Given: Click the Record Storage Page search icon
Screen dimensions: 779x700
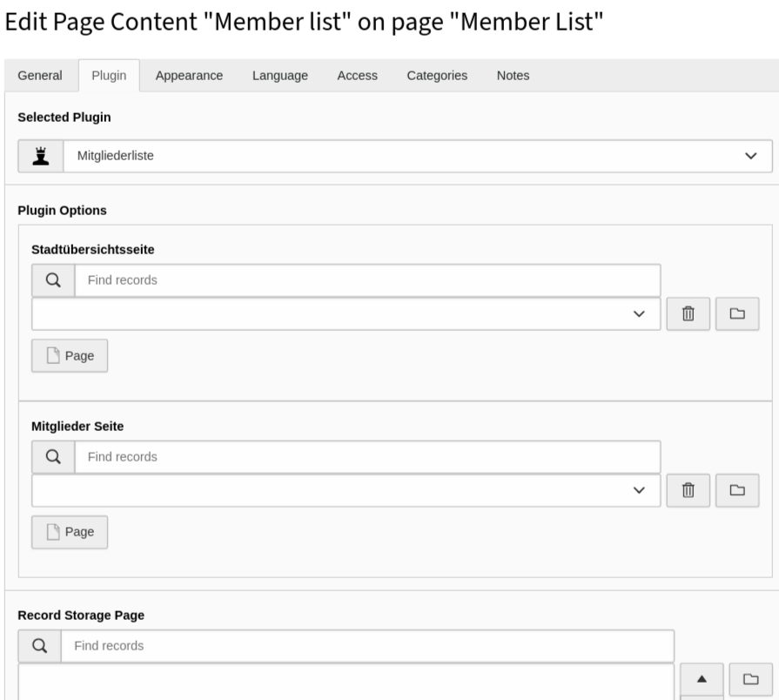Looking at the screenshot, I should click(x=40, y=646).
